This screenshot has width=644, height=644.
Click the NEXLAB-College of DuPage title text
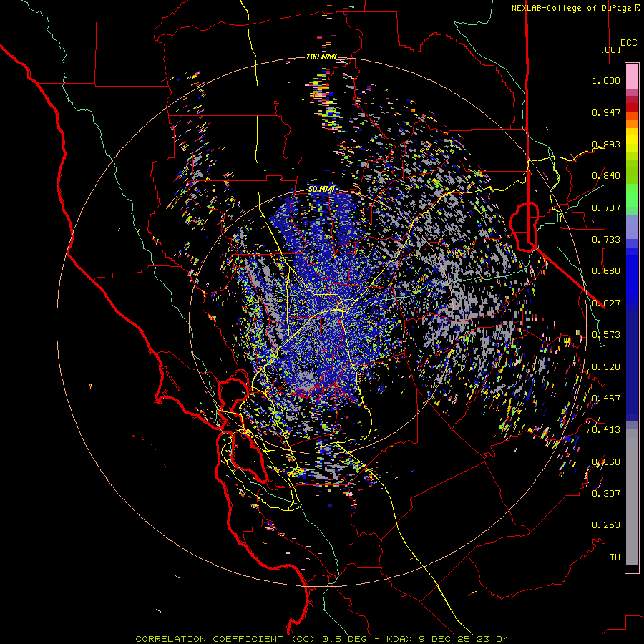point(572,8)
